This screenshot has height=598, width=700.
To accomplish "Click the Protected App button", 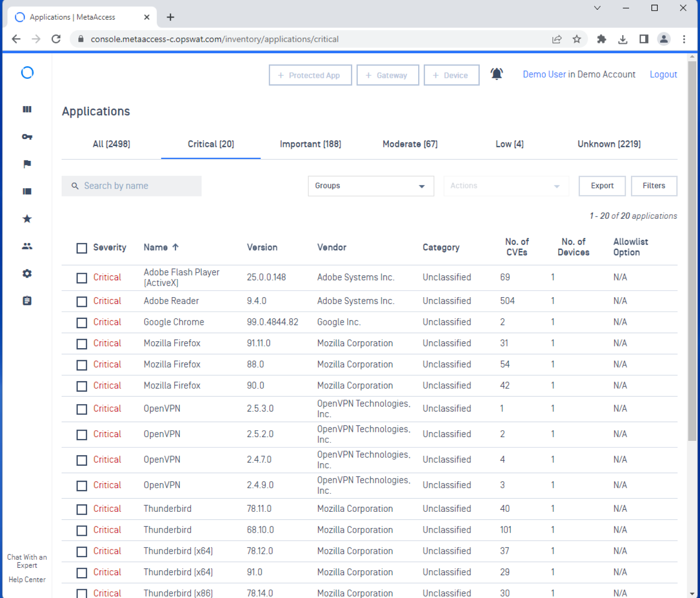I will pyautogui.click(x=310, y=75).
